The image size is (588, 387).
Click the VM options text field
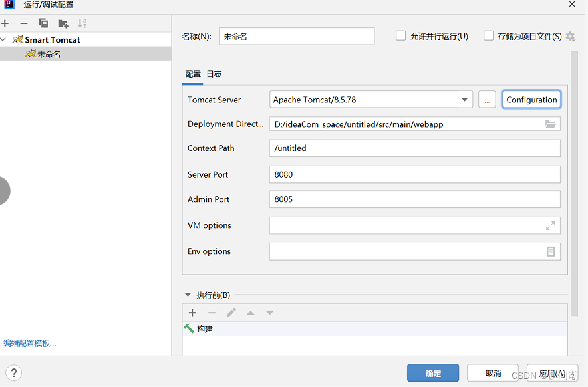(415, 226)
